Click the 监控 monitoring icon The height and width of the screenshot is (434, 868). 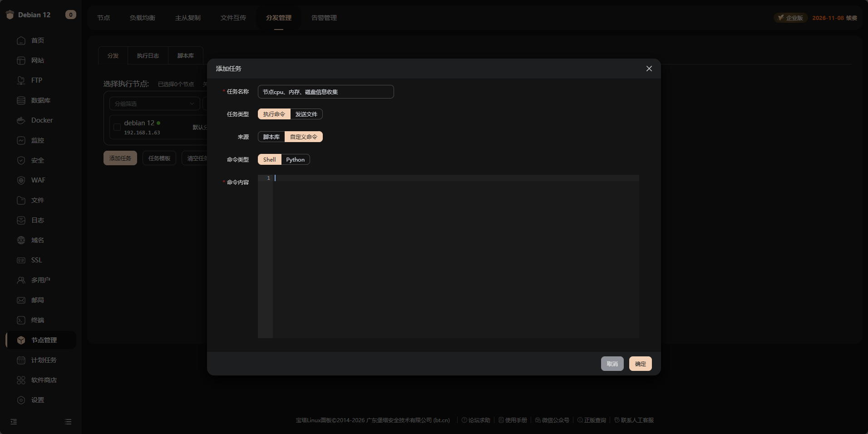[21, 140]
